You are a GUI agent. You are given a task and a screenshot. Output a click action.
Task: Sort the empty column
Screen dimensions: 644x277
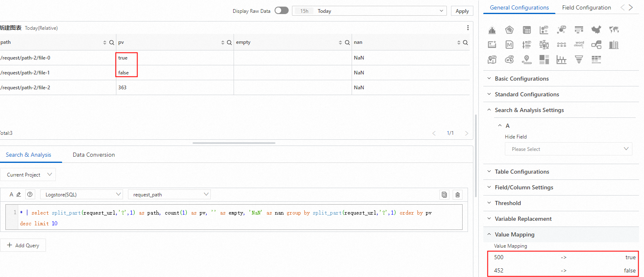coord(340,43)
